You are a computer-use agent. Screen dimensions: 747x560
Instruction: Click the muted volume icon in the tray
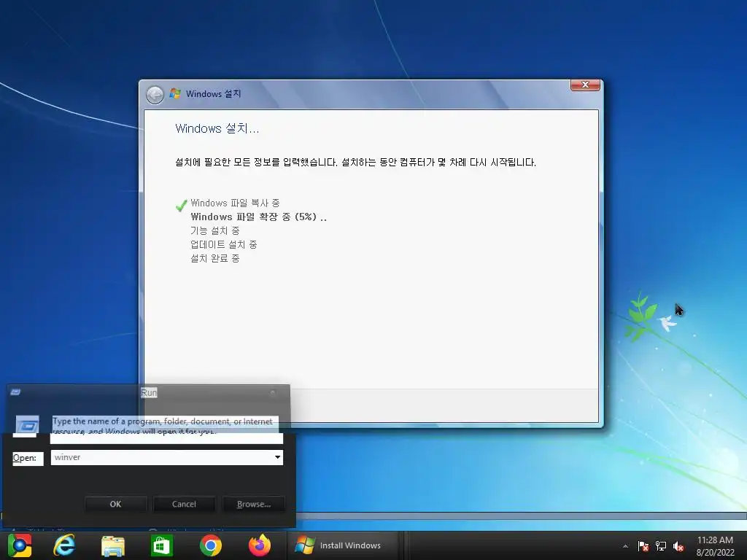tap(678, 546)
